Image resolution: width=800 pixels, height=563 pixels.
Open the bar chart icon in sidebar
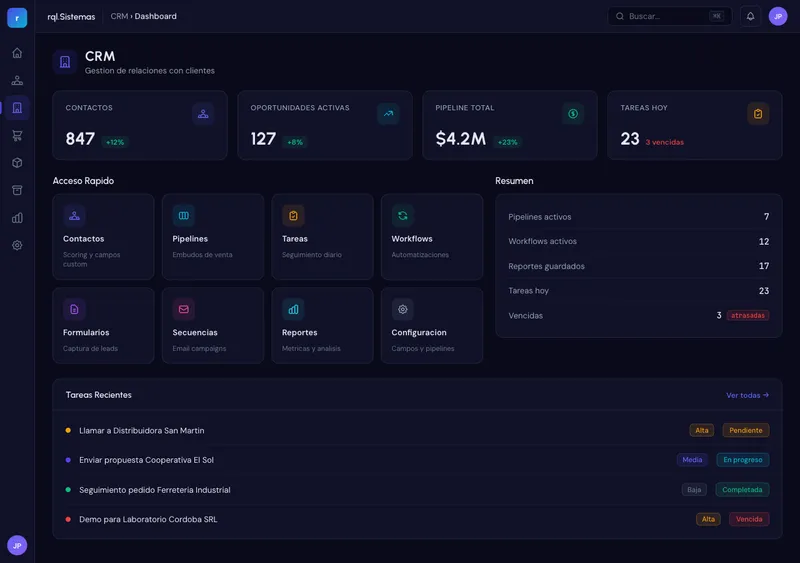tap(17, 218)
